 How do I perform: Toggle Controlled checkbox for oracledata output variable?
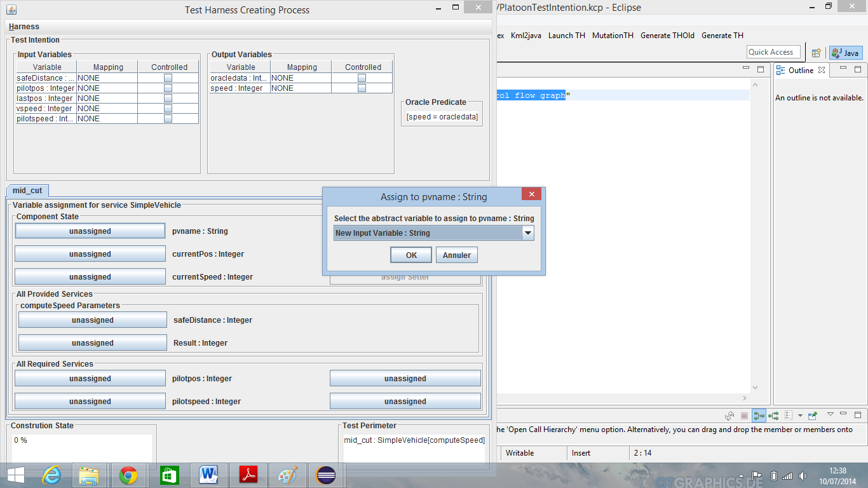coord(362,78)
